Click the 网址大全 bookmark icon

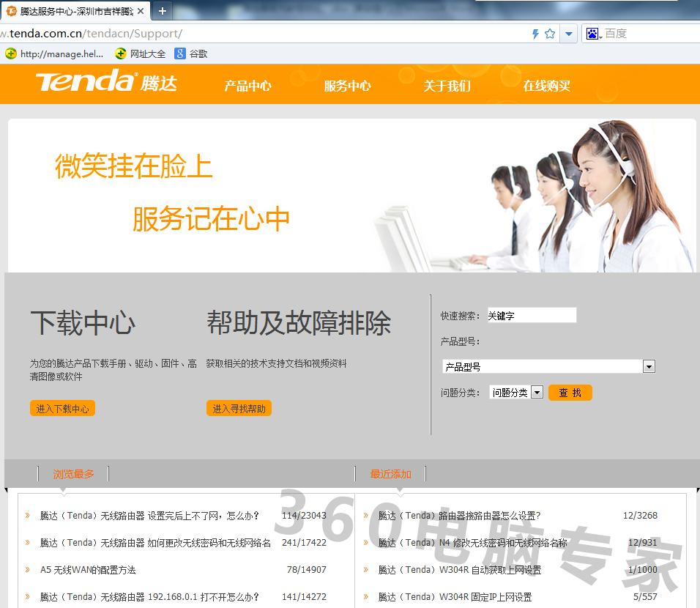121,54
